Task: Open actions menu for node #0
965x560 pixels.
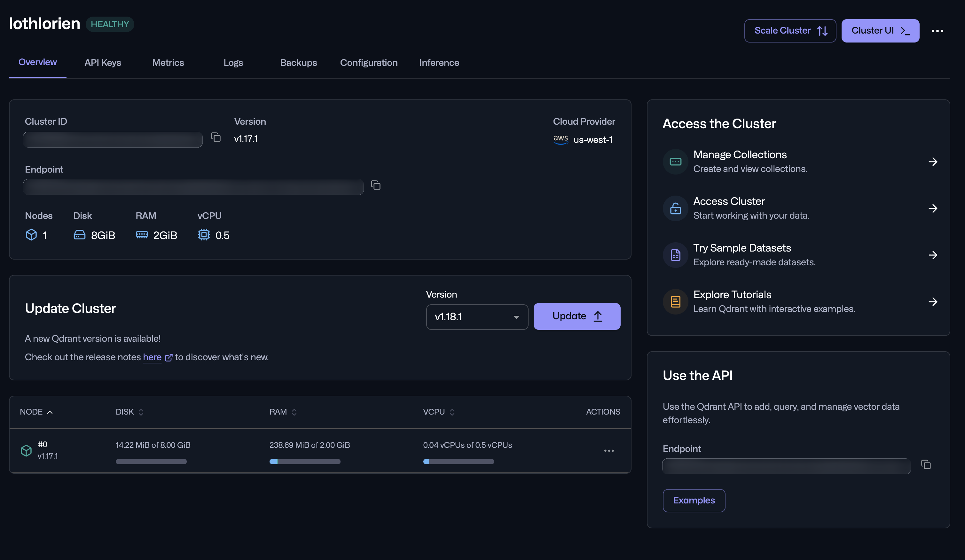Action: (609, 451)
